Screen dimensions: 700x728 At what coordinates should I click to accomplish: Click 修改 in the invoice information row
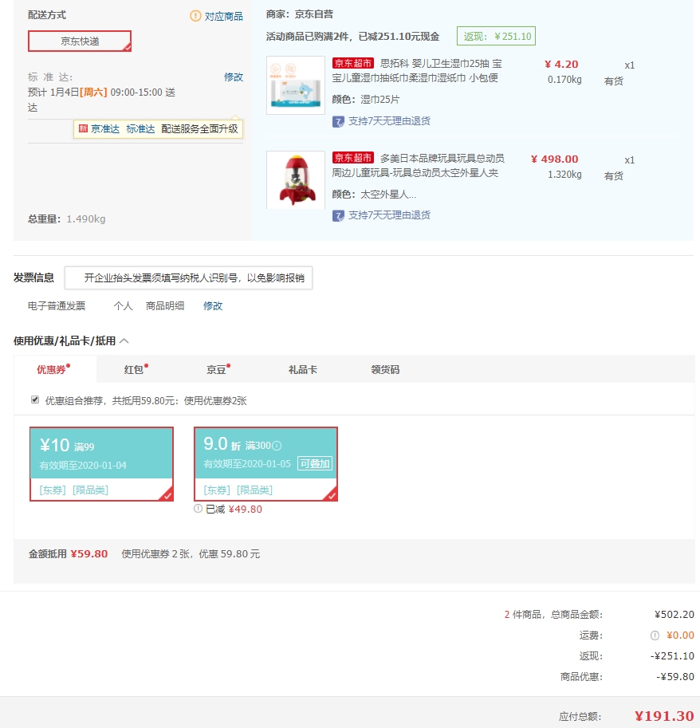coord(213,306)
